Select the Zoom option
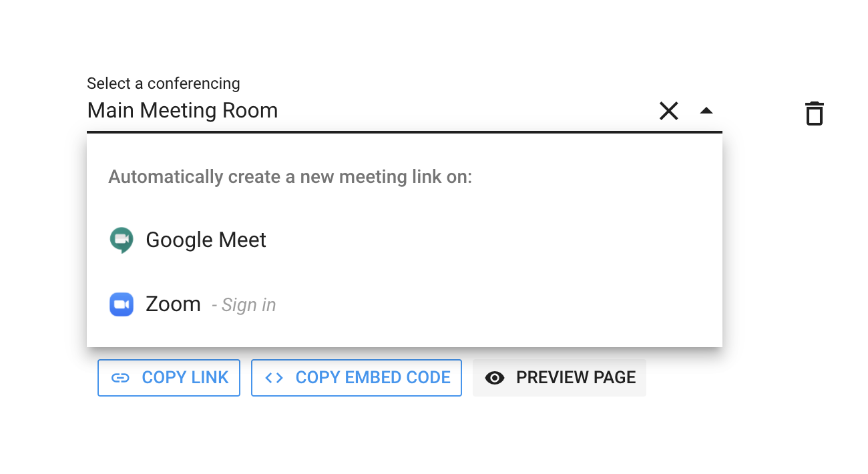 click(405, 304)
